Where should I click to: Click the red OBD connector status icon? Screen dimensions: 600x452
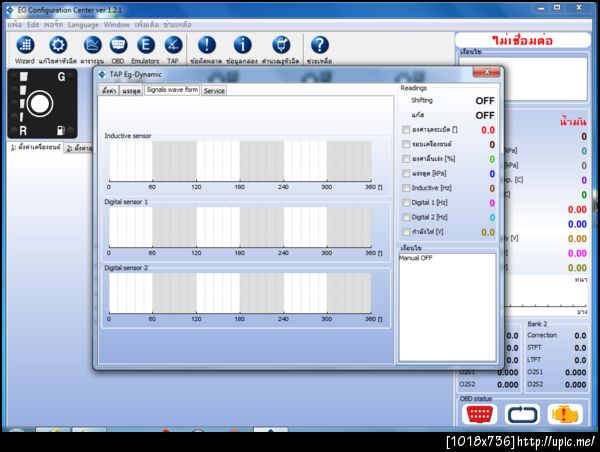[479, 414]
